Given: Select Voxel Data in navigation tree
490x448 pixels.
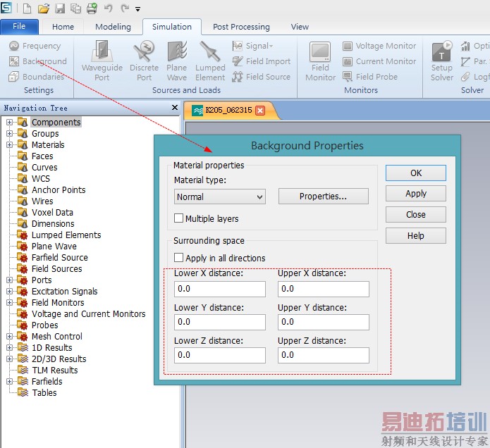Looking at the screenshot, I should tap(52, 212).
